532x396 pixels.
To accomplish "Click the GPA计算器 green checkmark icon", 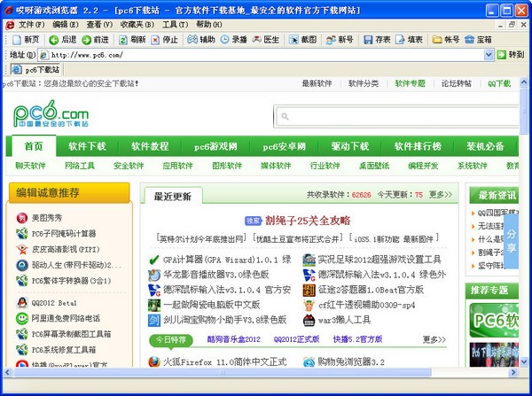I will pyautogui.click(x=154, y=260).
